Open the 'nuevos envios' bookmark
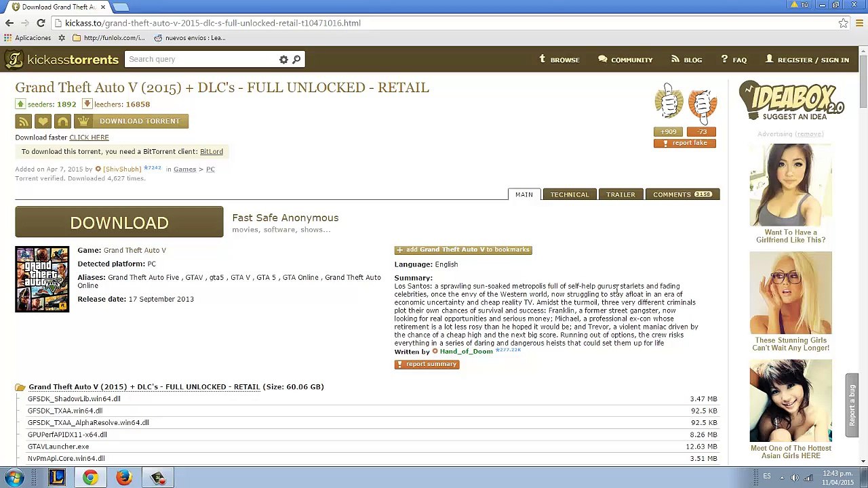 tap(190, 38)
